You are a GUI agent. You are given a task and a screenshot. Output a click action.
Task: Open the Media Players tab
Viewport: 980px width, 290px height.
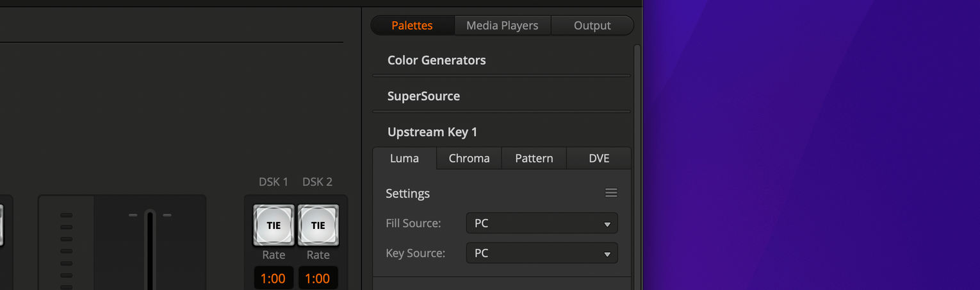coord(502,26)
